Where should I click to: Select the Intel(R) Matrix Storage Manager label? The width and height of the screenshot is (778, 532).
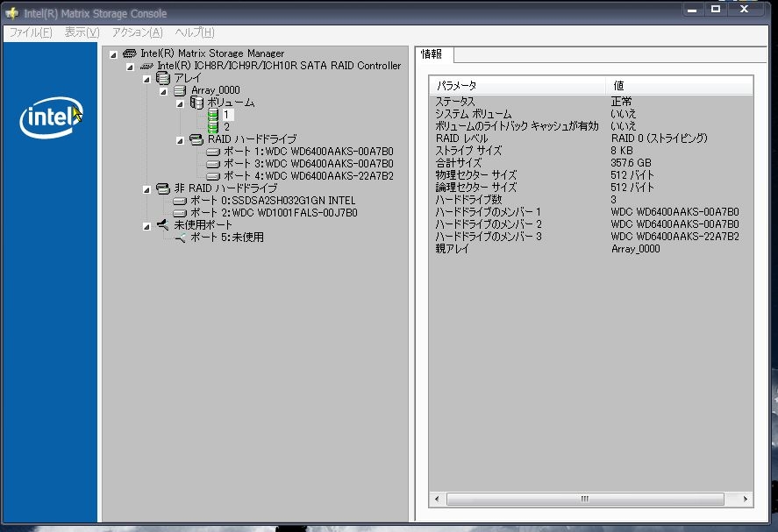(x=212, y=53)
